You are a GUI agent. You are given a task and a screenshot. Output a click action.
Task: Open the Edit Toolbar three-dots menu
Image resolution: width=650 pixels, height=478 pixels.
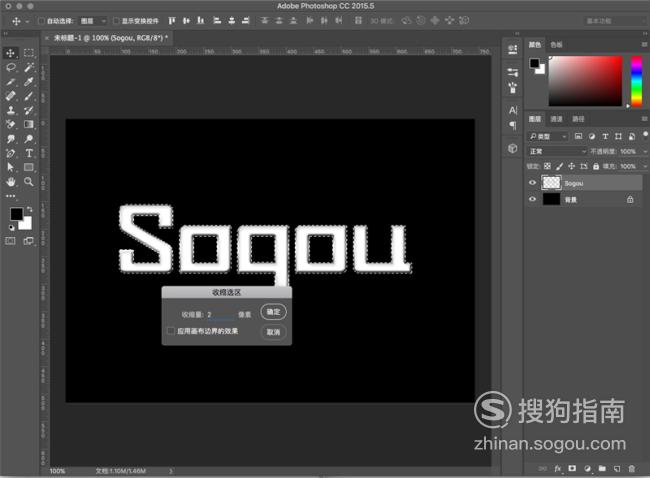click(11, 196)
